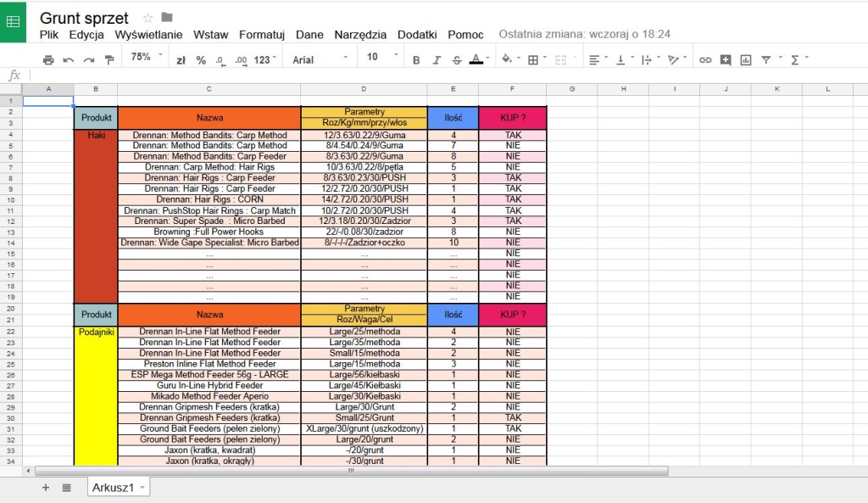Select the cell Drennan: Carp Method: Hair Rigs
Viewport: 868px width, 503px height.
click(x=209, y=167)
